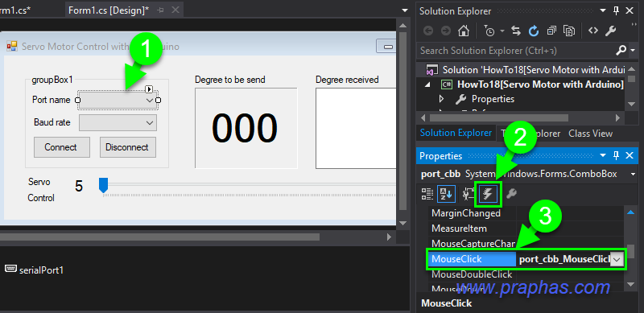The image size is (644, 313).
Task: Switch Properties panel to Categorized view
Action: click(427, 194)
